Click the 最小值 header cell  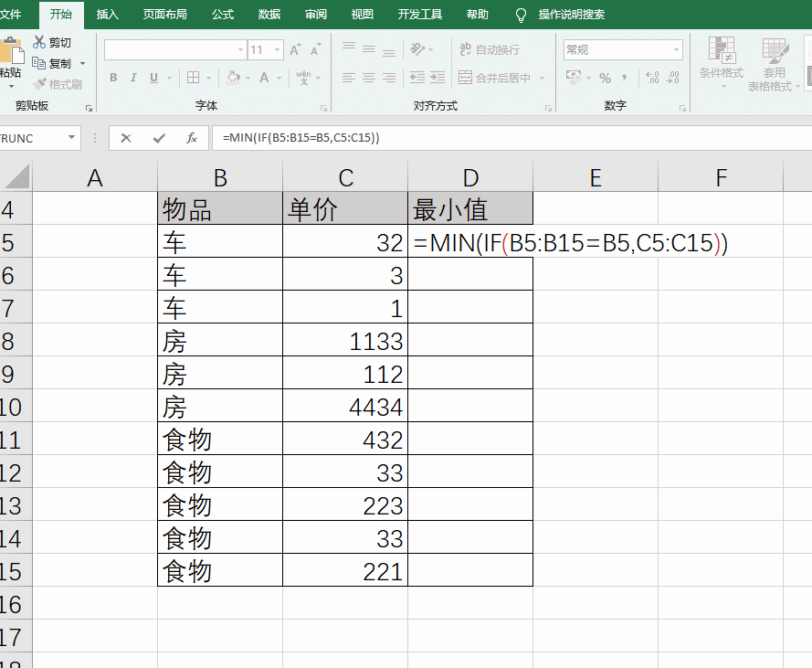click(470, 209)
